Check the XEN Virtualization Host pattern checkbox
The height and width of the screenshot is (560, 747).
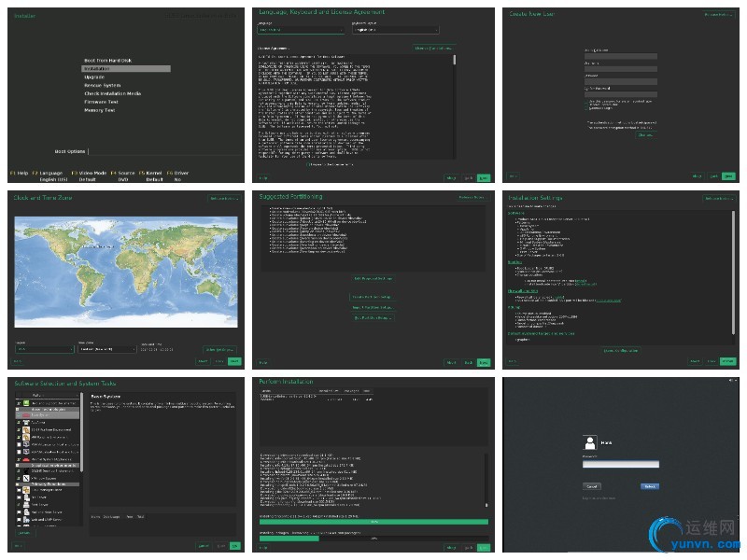pyautogui.click(x=19, y=452)
